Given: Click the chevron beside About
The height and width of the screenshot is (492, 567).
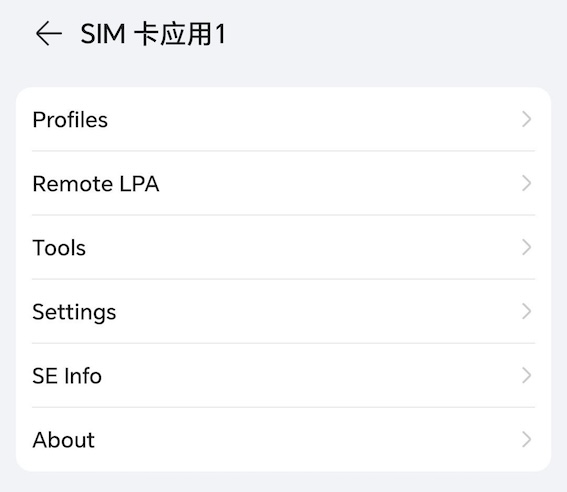Looking at the screenshot, I should [527, 439].
